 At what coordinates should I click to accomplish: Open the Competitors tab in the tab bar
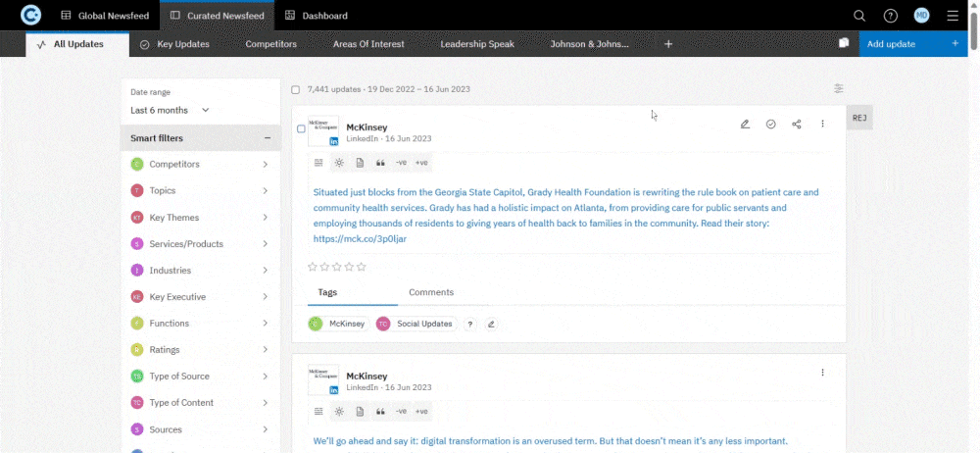[x=270, y=44]
